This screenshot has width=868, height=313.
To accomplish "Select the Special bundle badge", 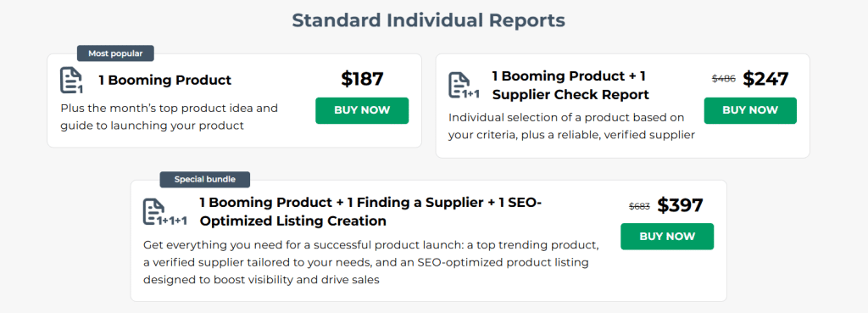I will (205, 180).
